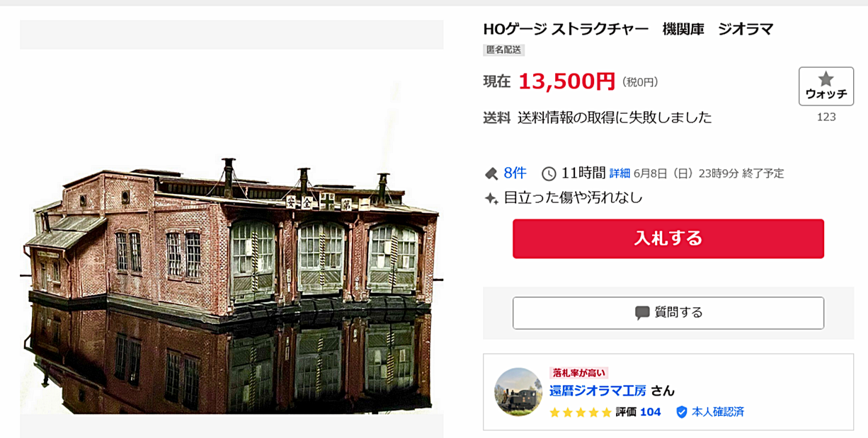This screenshot has width=868, height=438.
Task: Click the red 入札する bid button
Action: [x=668, y=238]
